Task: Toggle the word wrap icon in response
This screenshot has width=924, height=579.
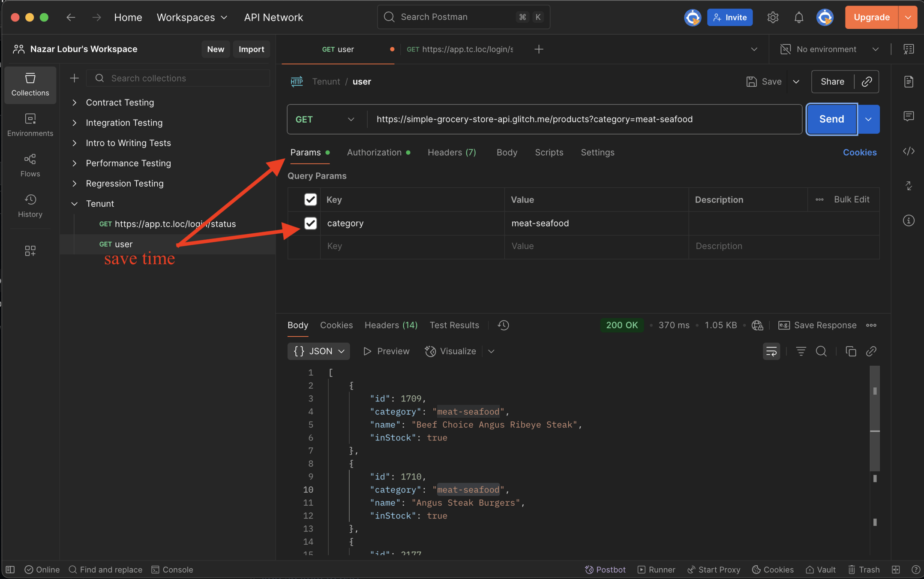Action: (771, 351)
